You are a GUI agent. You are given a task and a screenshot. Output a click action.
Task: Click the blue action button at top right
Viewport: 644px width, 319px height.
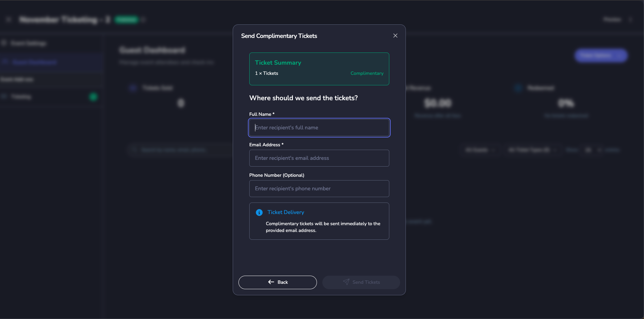coord(601,56)
